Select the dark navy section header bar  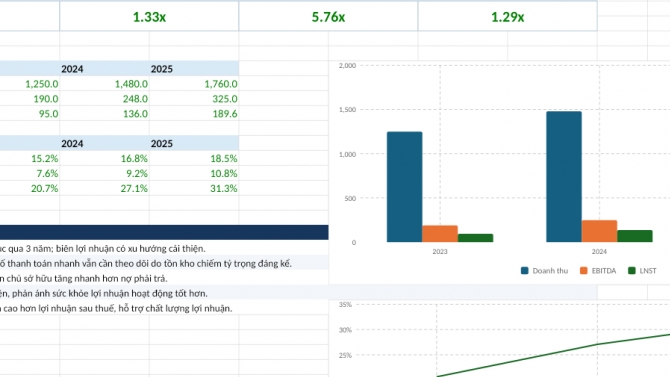point(164,232)
